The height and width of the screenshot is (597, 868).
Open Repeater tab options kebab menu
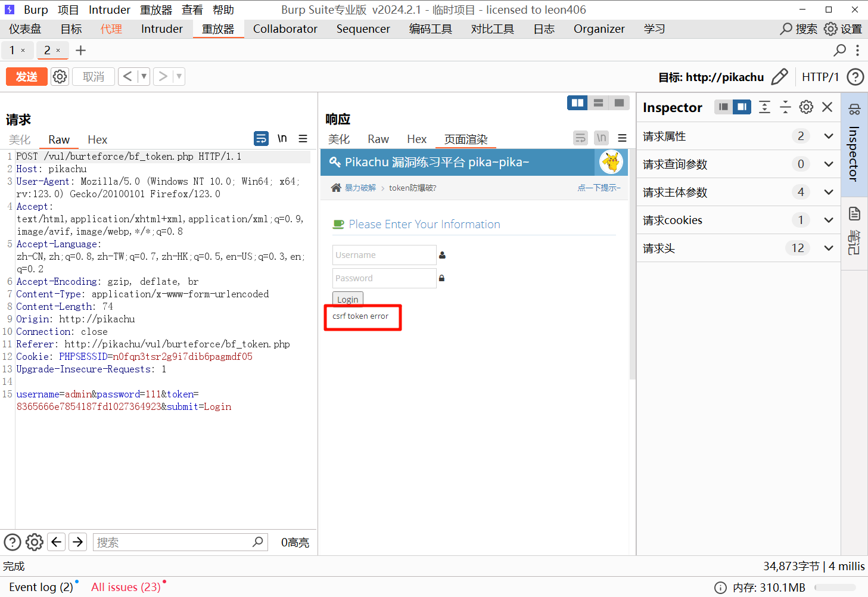pyautogui.click(x=857, y=51)
